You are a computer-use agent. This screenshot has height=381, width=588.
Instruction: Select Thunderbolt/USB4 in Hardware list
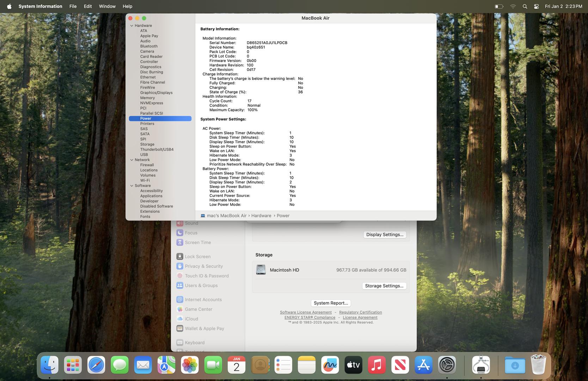point(157,150)
